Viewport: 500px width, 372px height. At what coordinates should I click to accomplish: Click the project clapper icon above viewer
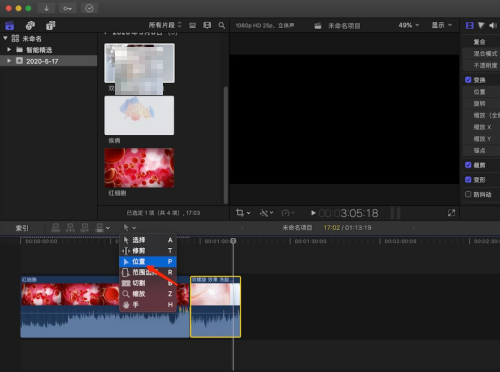pos(318,26)
